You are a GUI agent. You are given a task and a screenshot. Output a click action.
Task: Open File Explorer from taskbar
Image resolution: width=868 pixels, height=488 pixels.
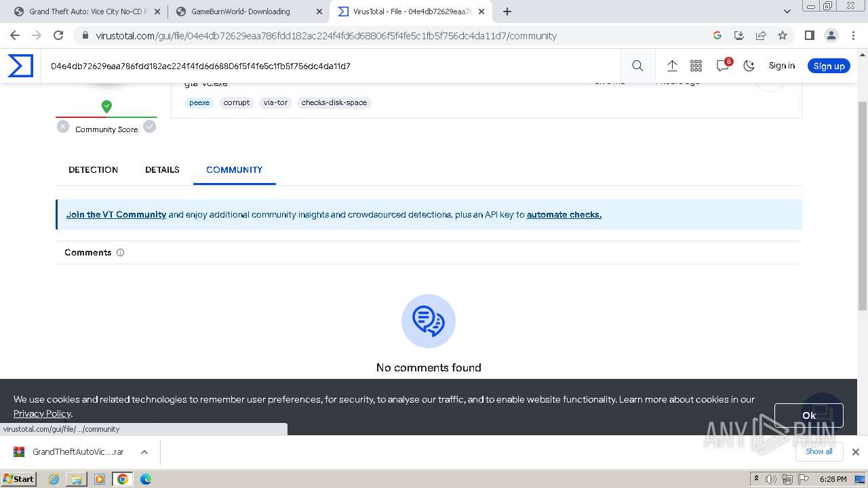(77, 479)
